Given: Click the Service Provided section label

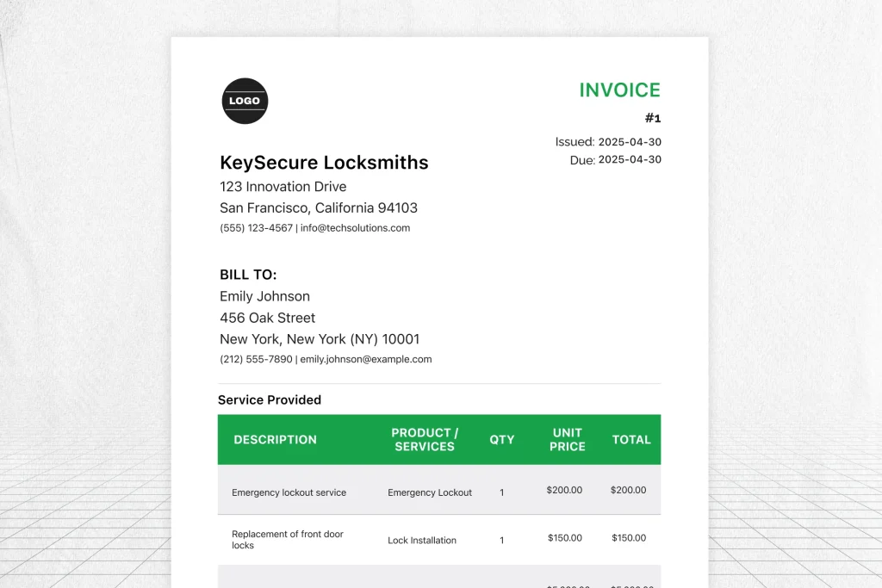Looking at the screenshot, I should click(270, 399).
